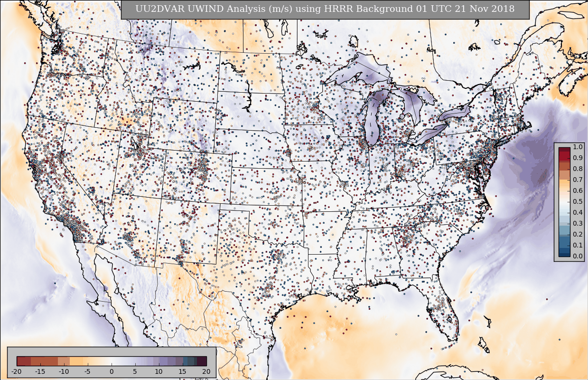588x380 pixels.
Task: Click the "0.1" label on the vertical colorbar
Action: point(578,245)
